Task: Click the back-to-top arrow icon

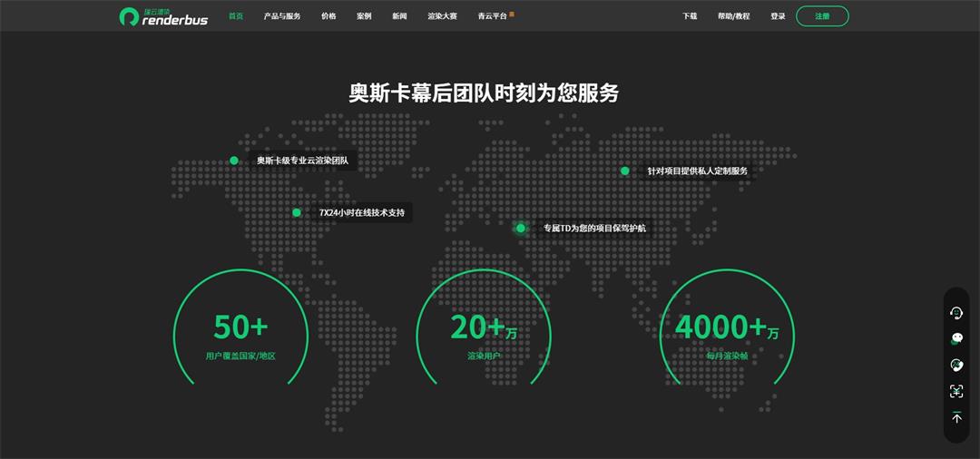Action: pos(956,417)
